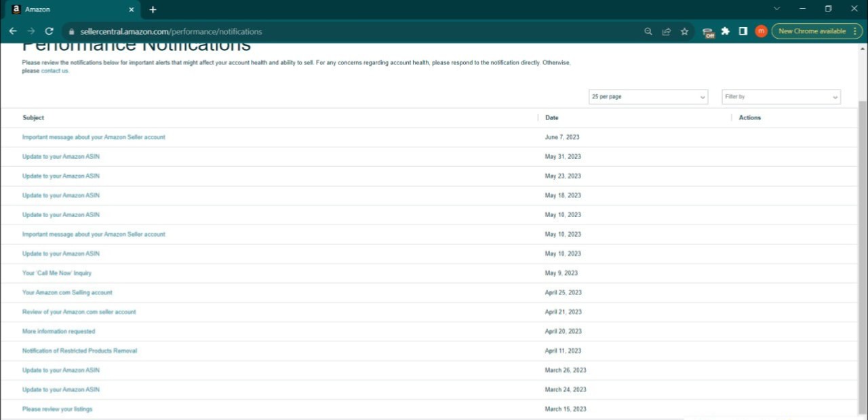Open the zoom magnifier icon in address bar
The height and width of the screenshot is (420, 868).
pyautogui.click(x=648, y=31)
